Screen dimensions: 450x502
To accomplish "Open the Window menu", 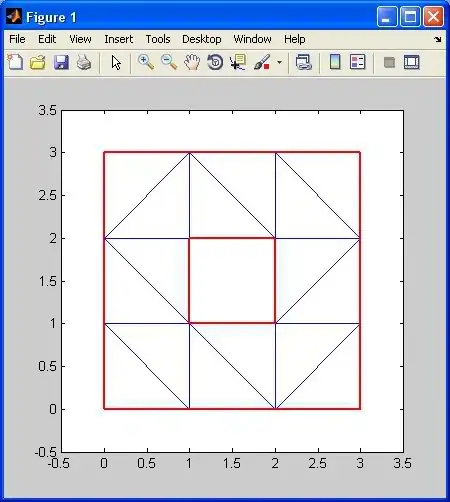I will pos(252,39).
